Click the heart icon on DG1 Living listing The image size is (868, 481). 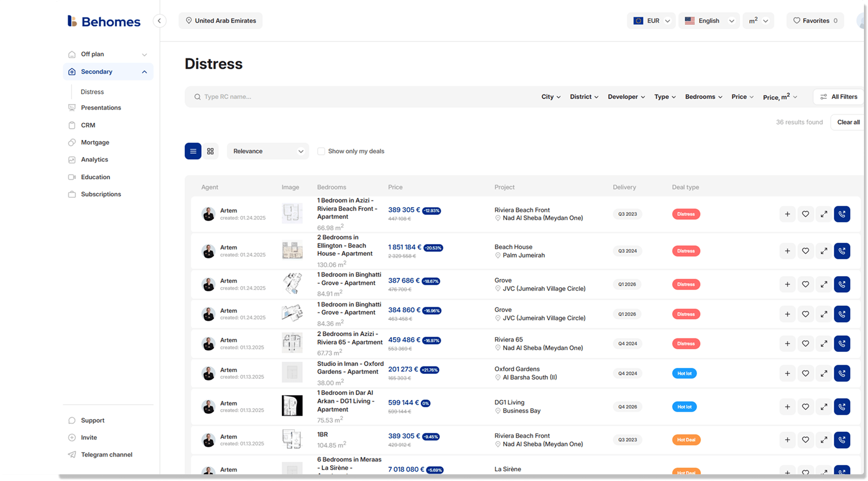coord(805,407)
